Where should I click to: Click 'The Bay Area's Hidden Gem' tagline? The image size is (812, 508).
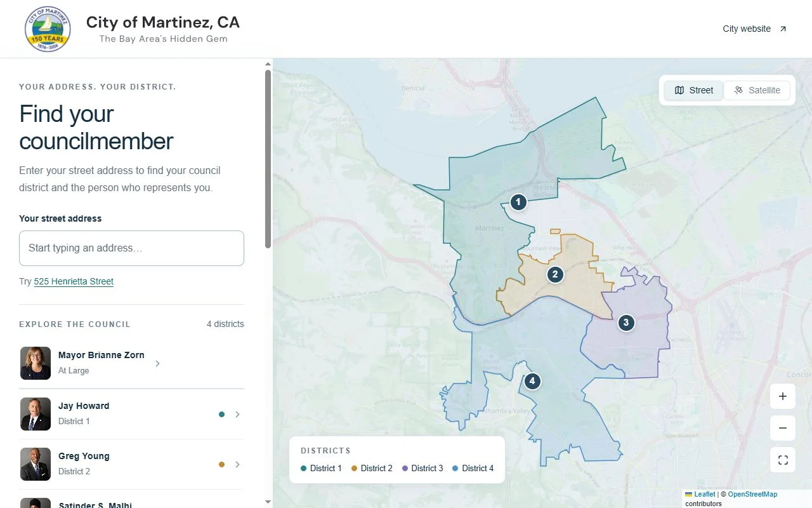click(x=163, y=39)
